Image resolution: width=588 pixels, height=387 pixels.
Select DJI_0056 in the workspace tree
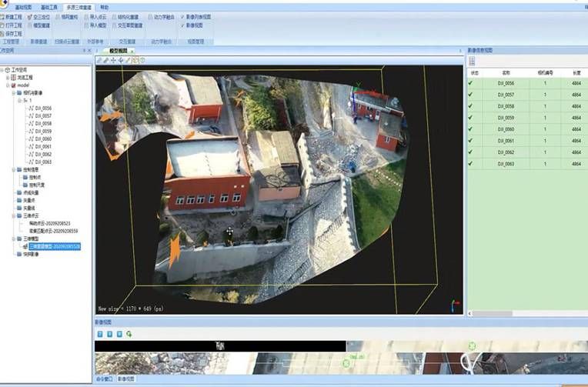[x=43, y=108]
